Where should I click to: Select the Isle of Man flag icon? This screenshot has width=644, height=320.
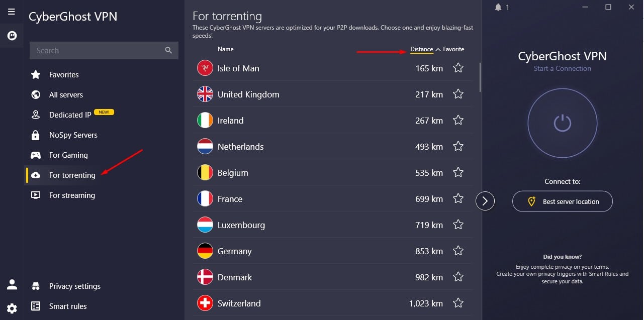pyautogui.click(x=205, y=68)
